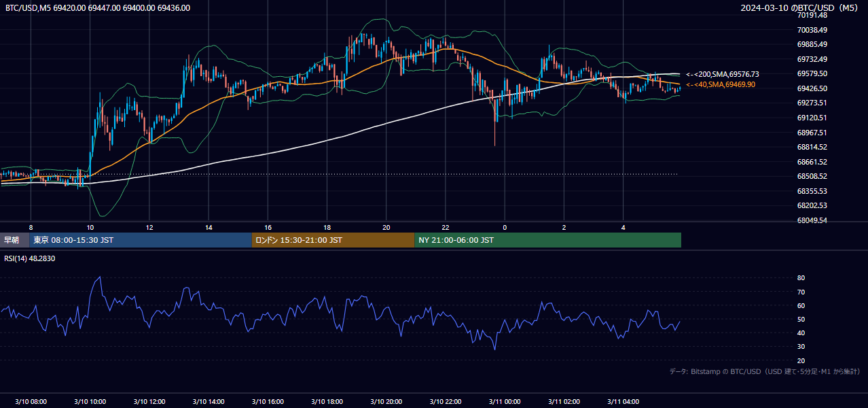Click the 69426.50 price axis value

(812, 88)
